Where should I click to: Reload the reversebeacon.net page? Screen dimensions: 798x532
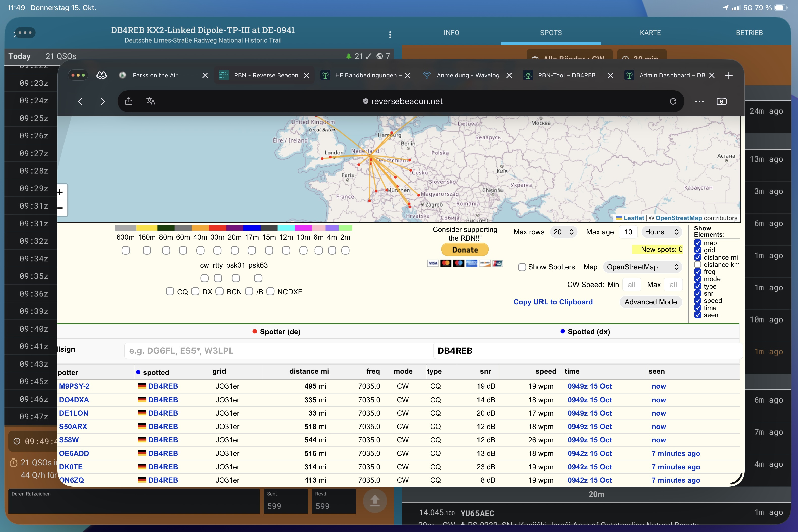(673, 101)
